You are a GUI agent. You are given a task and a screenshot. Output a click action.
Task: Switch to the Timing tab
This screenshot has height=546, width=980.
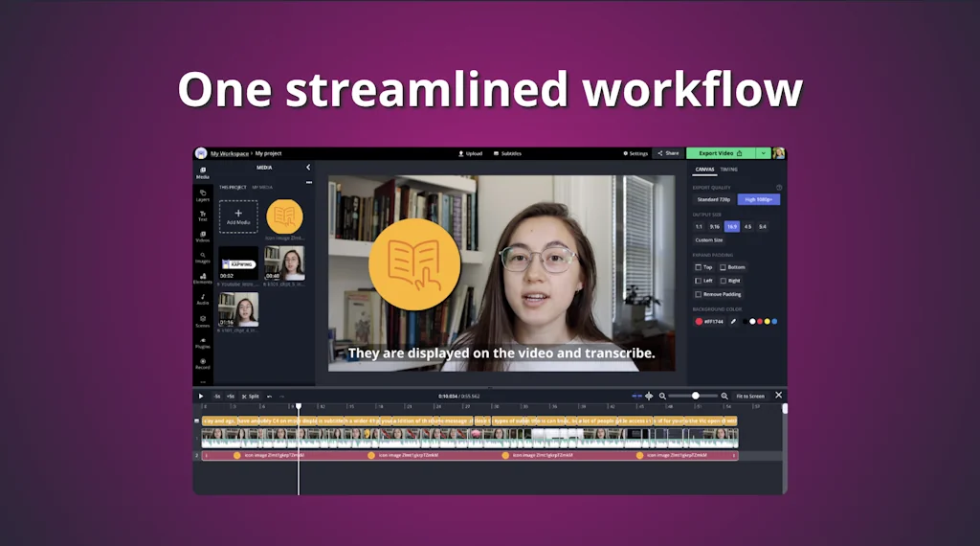pos(729,170)
